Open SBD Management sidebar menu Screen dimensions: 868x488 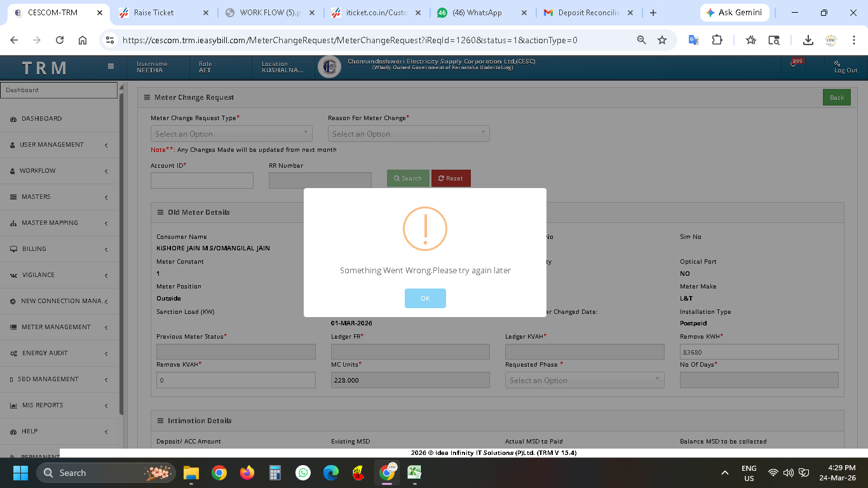[x=59, y=379]
